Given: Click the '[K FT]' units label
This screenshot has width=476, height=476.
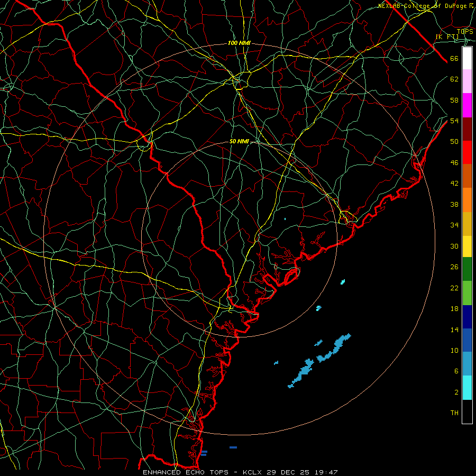Looking at the screenshot, I should tap(447, 36).
